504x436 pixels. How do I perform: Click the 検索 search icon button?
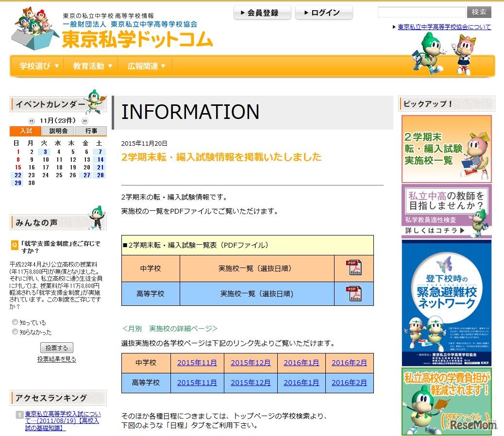[x=479, y=12]
